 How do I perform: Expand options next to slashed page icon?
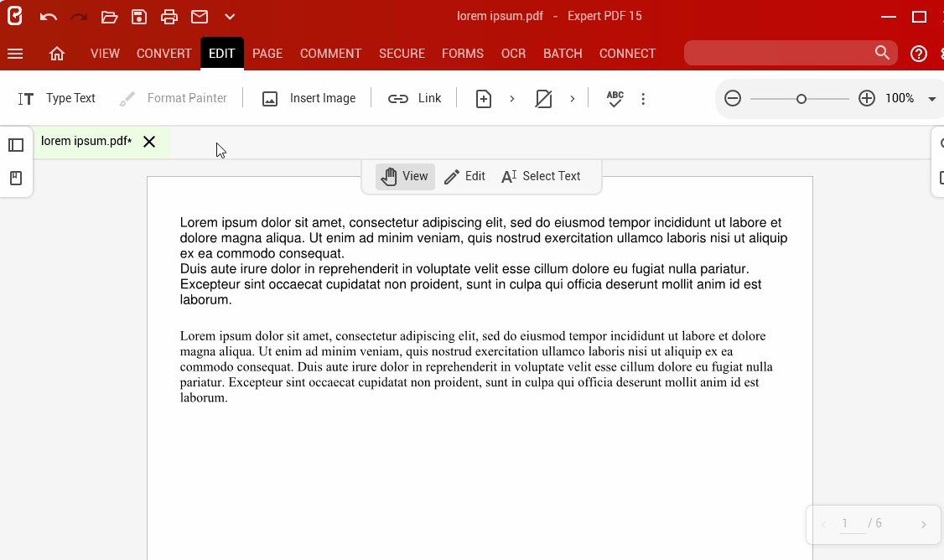tap(572, 99)
